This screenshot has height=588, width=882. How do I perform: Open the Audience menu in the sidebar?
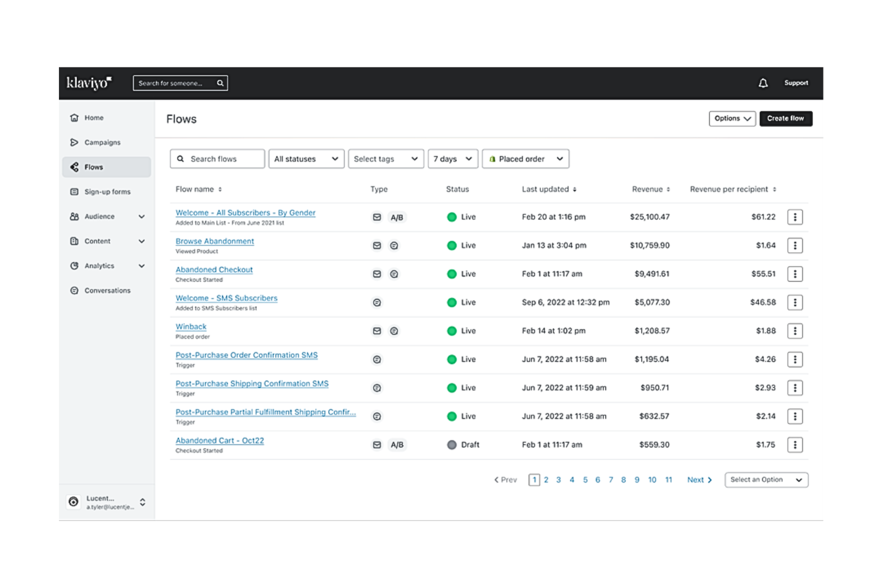tap(99, 216)
